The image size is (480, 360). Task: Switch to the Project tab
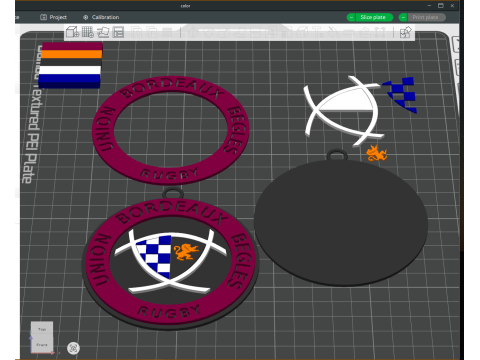[x=53, y=17]
